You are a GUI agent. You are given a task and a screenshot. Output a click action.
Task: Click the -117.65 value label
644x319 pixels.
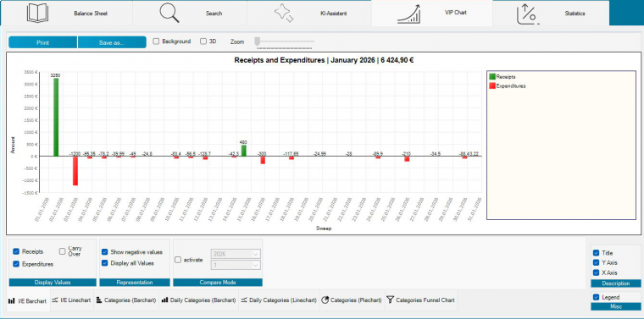291,154
